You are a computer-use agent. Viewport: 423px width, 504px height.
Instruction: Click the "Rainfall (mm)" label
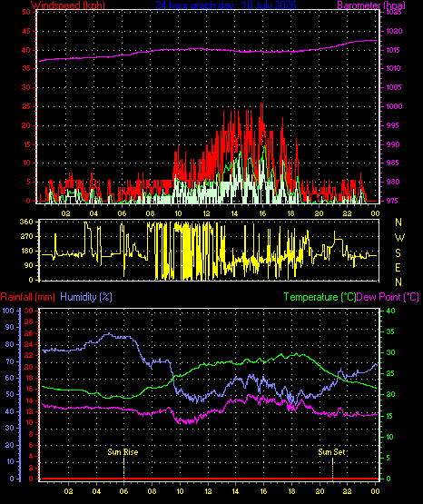pyautogui.click(x=27, y=297)
